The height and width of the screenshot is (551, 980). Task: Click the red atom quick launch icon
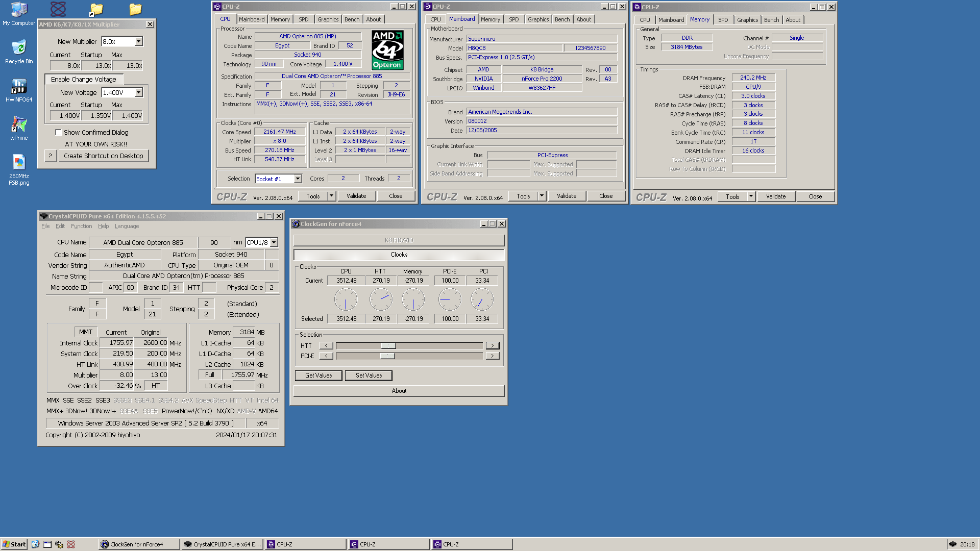pos(71,544)
